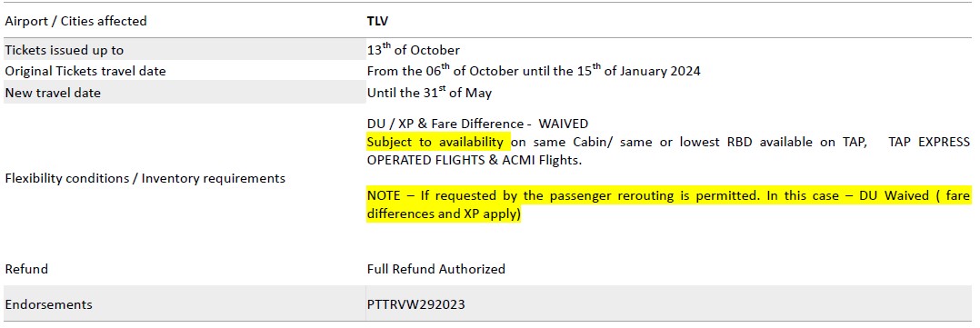Click 'OPERATED FLIGHTS & ACMI Flights' text
Viewport: 980px width, 328px height.
coord(475,161)
